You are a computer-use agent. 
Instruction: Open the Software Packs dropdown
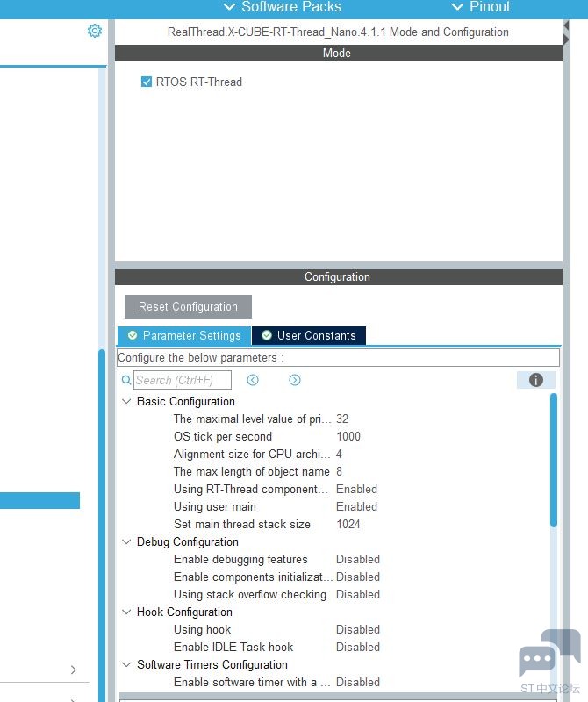coord(282,7)
